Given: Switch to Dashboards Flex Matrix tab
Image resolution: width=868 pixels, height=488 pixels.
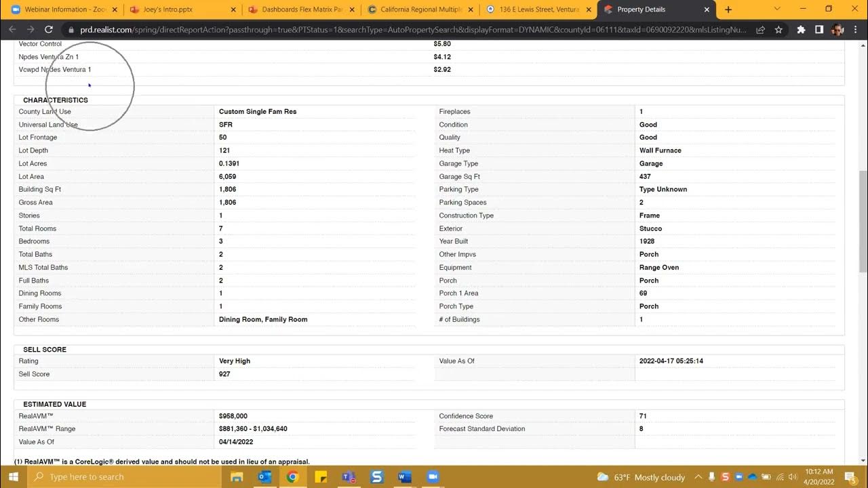Looking at the screenshot, I should click(x=302, y=9).
